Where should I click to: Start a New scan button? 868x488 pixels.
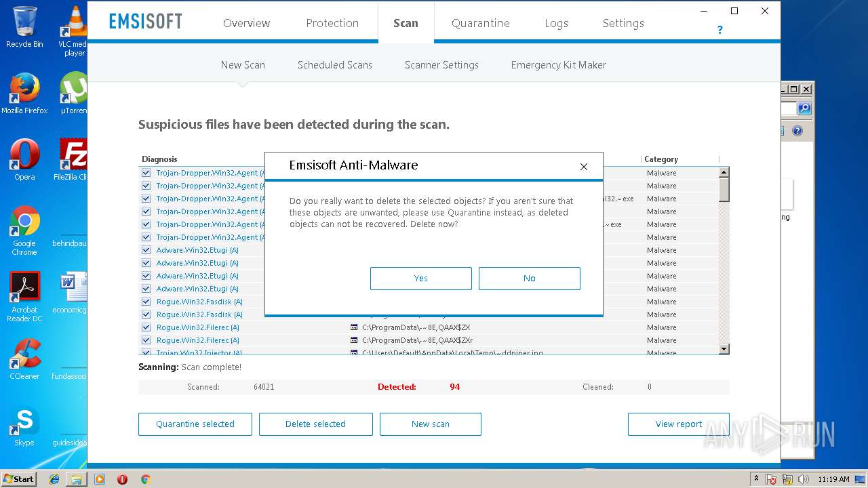[431, 424]
